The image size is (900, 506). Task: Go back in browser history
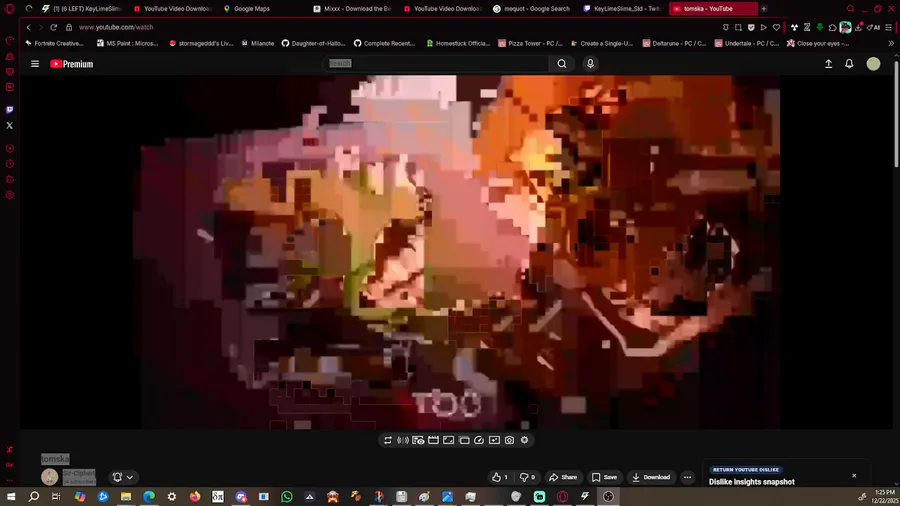(28, 27)
